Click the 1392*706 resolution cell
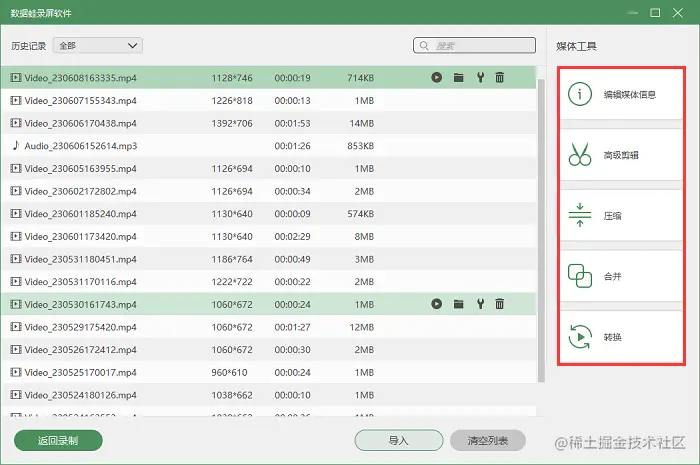The image size is (700, 465). click(x=232, y=123)
